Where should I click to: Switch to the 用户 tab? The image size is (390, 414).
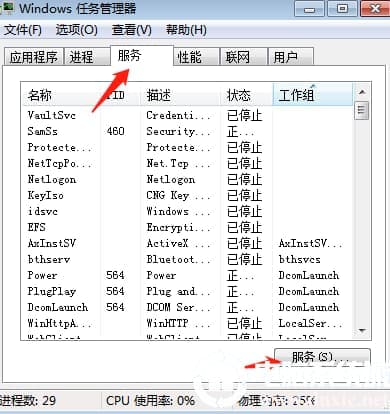[291, 57]
